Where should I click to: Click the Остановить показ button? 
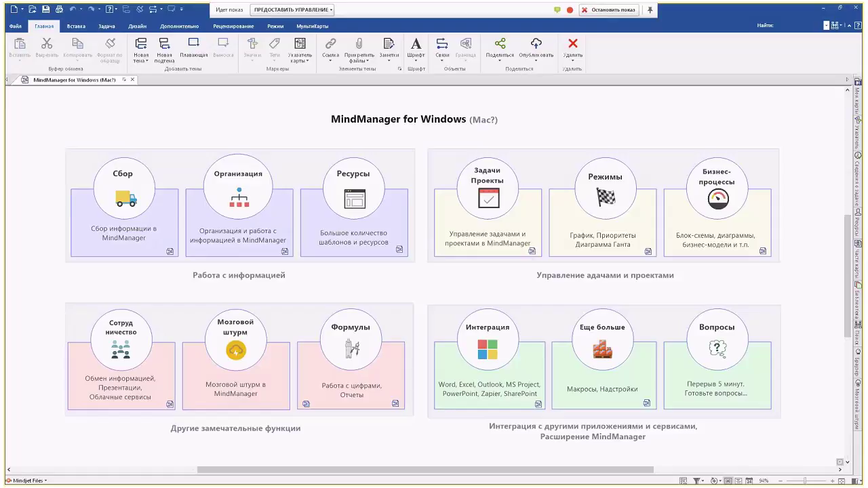(608, 10)
